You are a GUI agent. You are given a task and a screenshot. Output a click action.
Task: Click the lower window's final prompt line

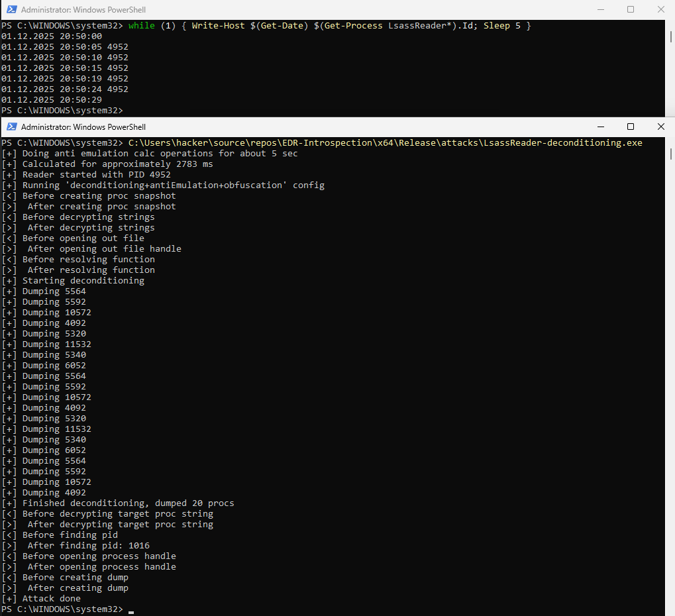pos(68,609)
